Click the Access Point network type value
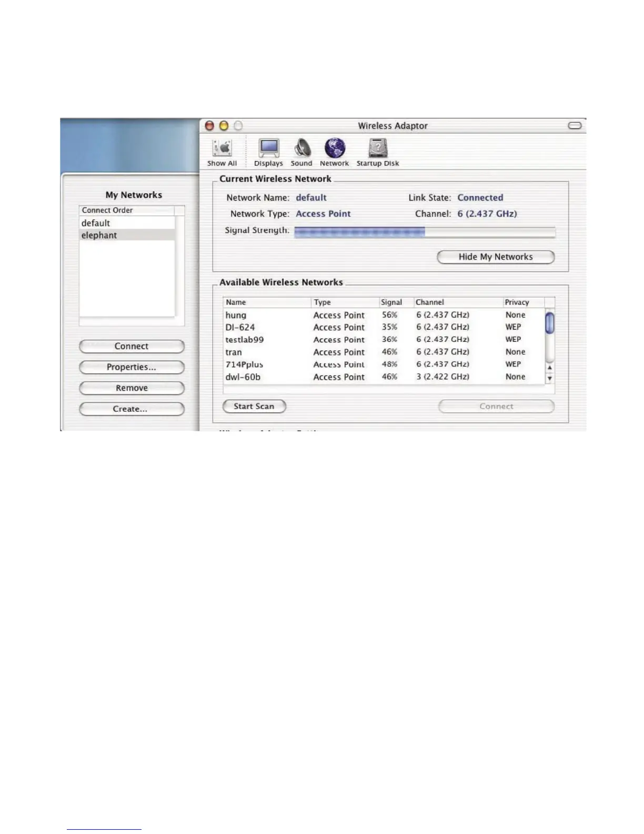 [x=323, y=214]
